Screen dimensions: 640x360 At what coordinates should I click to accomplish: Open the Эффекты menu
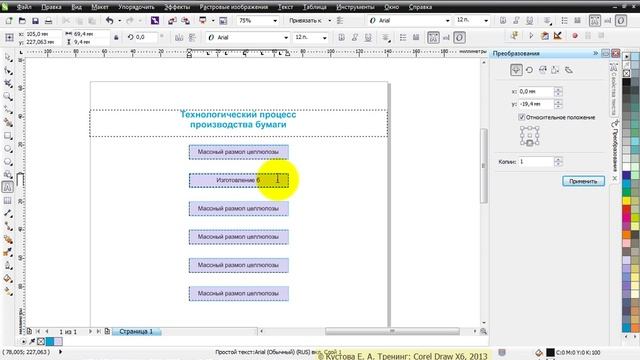click(177, 7)
